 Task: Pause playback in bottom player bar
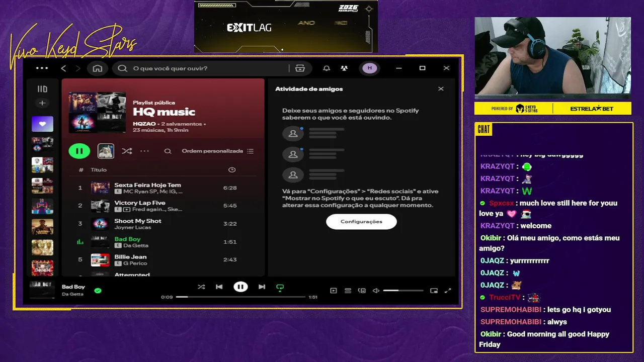pos(240,287)
